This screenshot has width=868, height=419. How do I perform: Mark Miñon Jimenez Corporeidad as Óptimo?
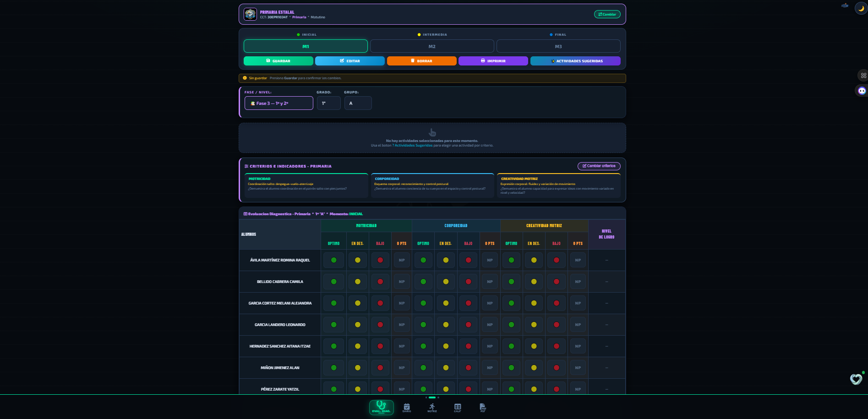[423, 368]
